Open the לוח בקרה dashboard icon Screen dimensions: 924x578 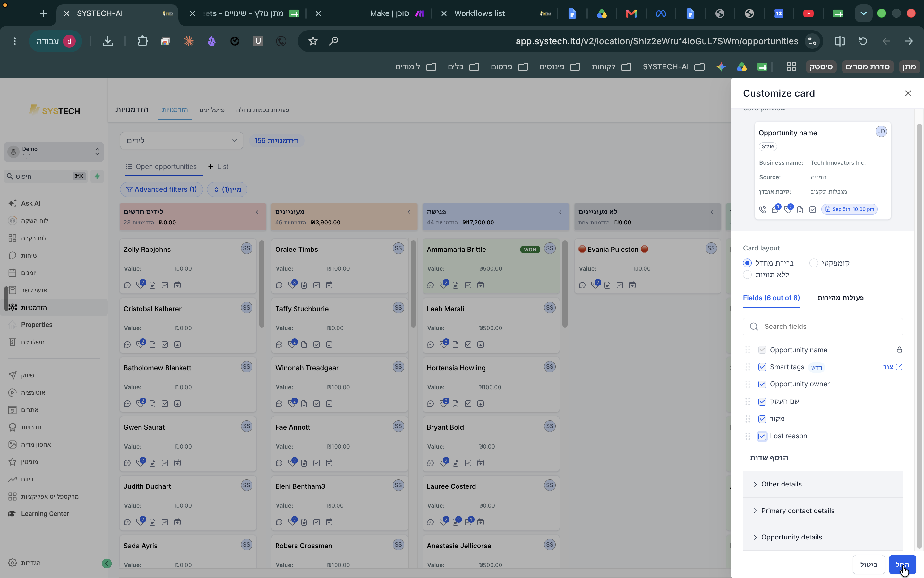[x=12, y=238]
